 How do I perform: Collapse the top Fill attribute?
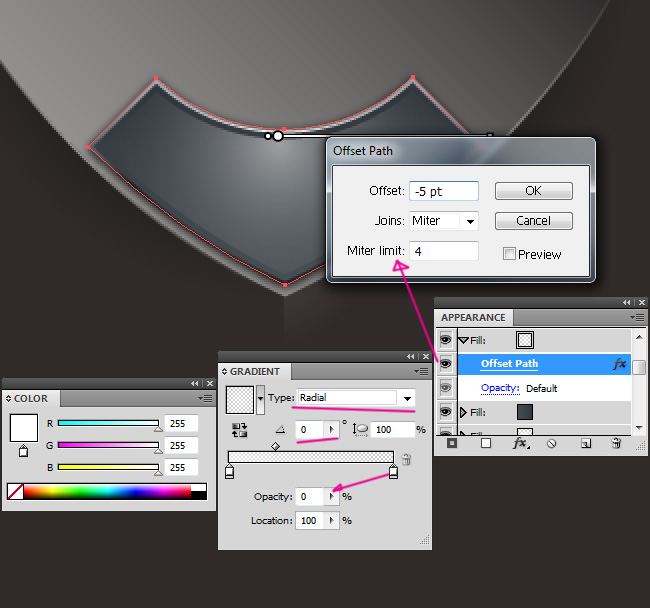[x=463, y=341]
